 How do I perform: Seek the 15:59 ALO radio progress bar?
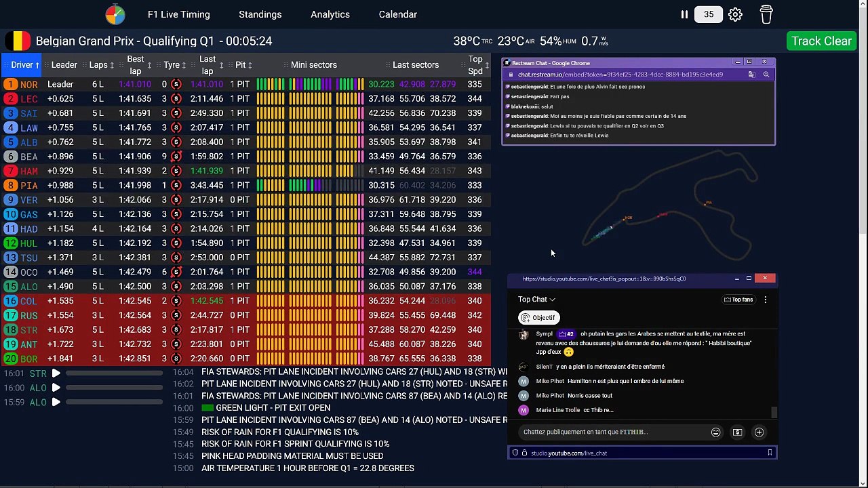point(114,402)
